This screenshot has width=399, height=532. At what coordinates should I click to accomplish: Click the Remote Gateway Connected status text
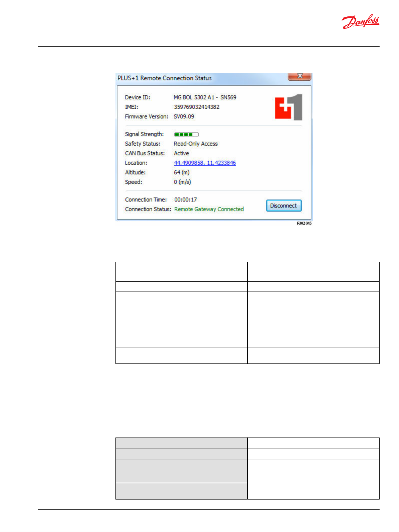pyautogui.click(x=209, y=209)
